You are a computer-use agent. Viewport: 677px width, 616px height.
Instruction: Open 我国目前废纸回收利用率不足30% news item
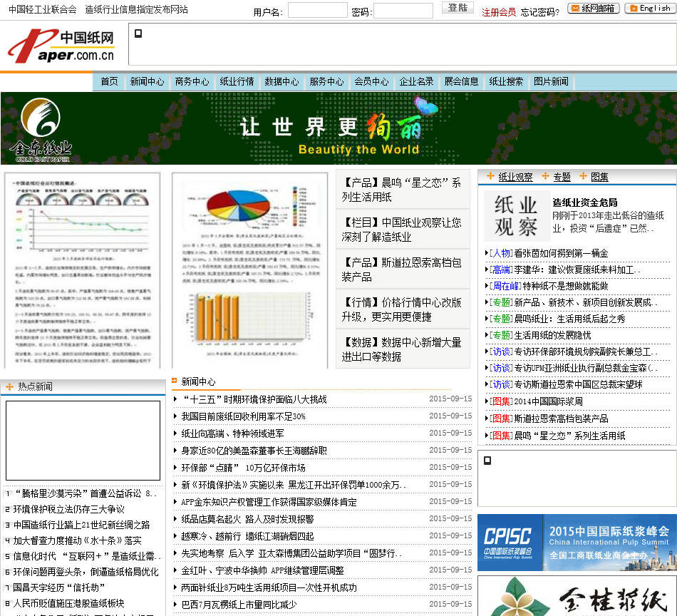coord(244,416)
